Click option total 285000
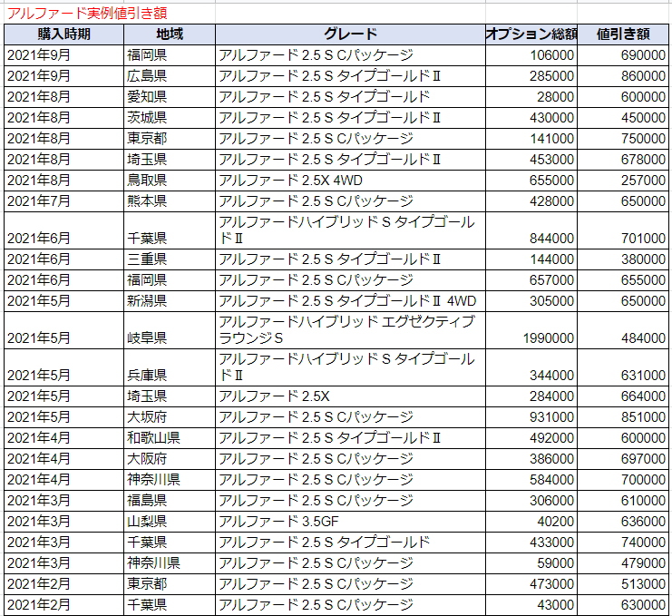The width and height of the screenshot is (672, 616). pyautogui.click(x=531, y=76)
